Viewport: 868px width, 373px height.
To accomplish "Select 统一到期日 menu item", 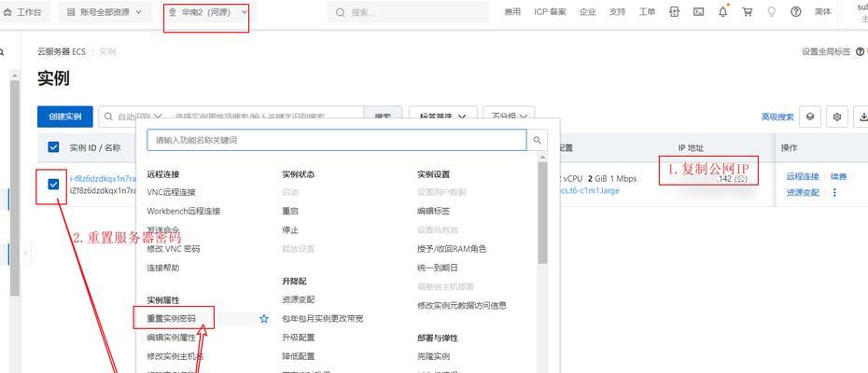I will 438,268.
